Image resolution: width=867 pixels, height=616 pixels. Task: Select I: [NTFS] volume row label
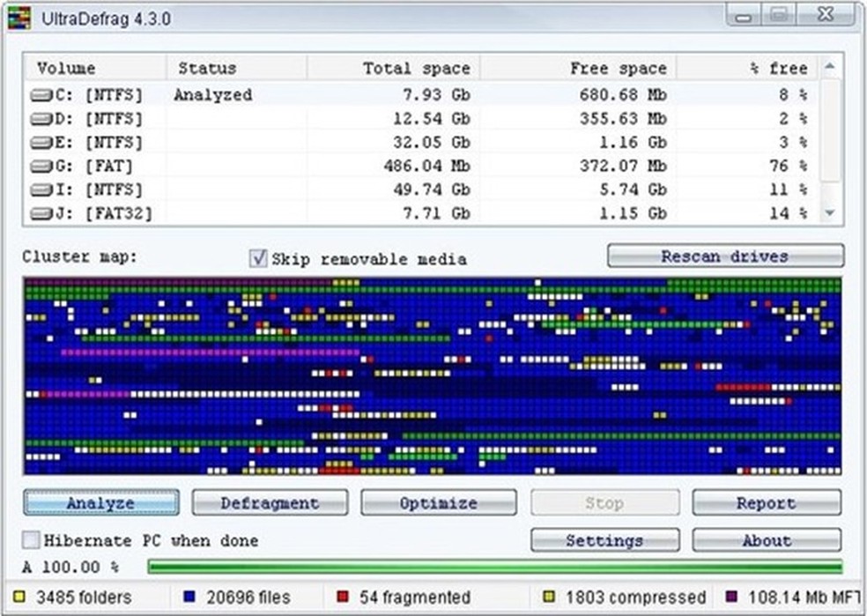pyautogui.click(x=99, y=189)
